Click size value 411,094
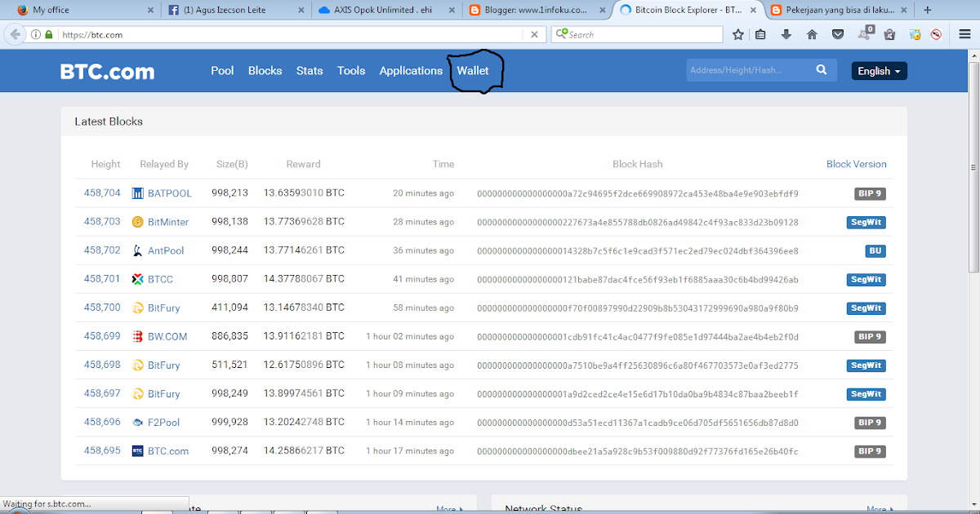Viewport: 980px width, 514px height. 229,308
